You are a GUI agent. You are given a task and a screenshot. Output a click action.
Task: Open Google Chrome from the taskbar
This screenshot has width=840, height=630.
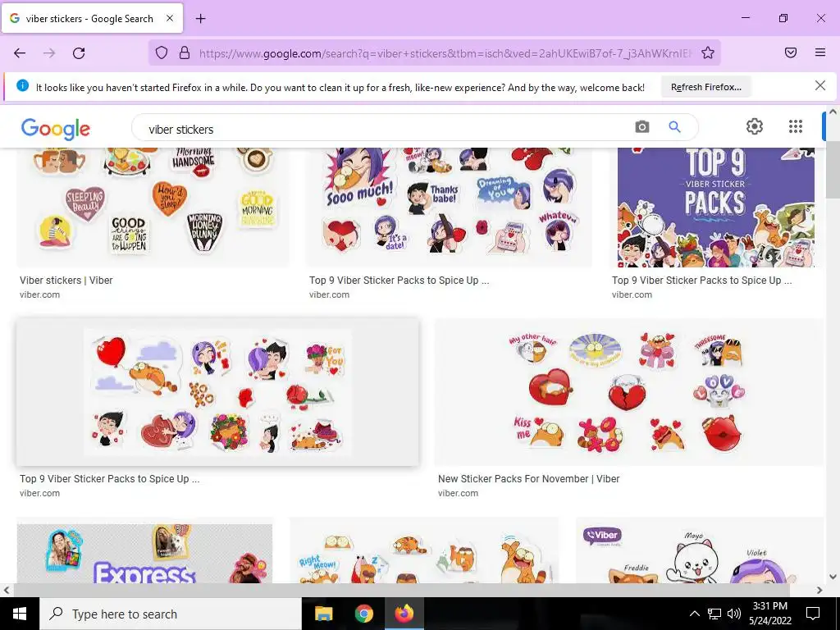[364, 614]
